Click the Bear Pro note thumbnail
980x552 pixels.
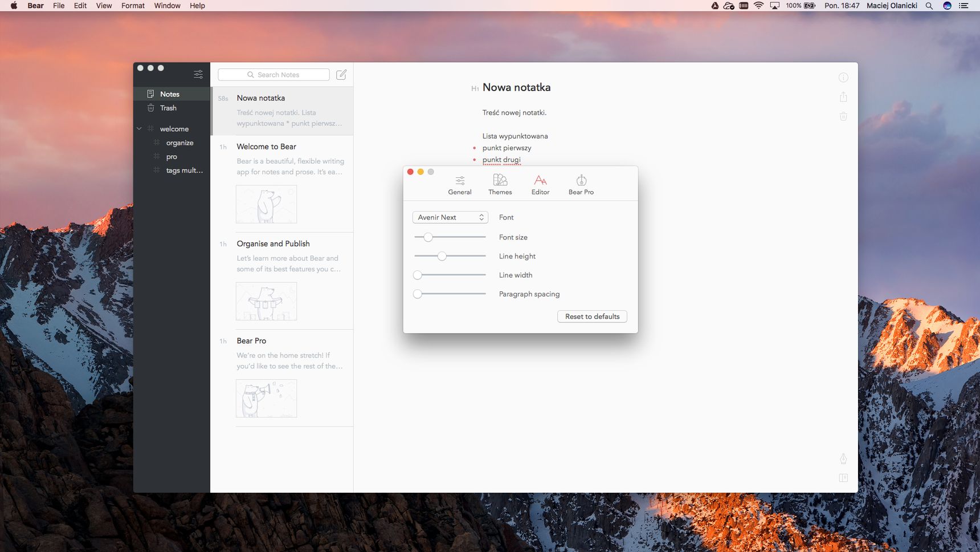[266, 398]
